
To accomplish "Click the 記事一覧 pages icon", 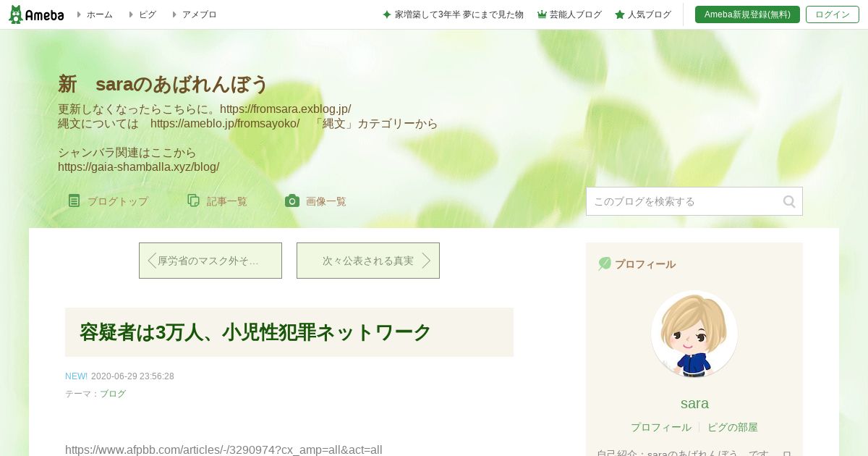I will coord(193,200).
